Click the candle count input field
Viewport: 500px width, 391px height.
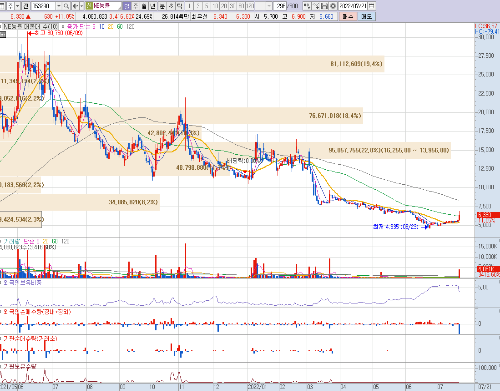280,6
